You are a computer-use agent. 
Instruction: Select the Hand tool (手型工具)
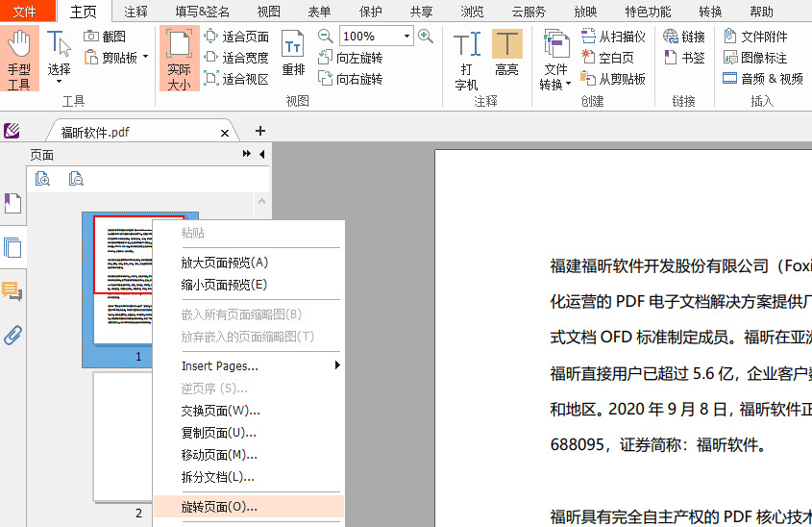pos(19,58)
